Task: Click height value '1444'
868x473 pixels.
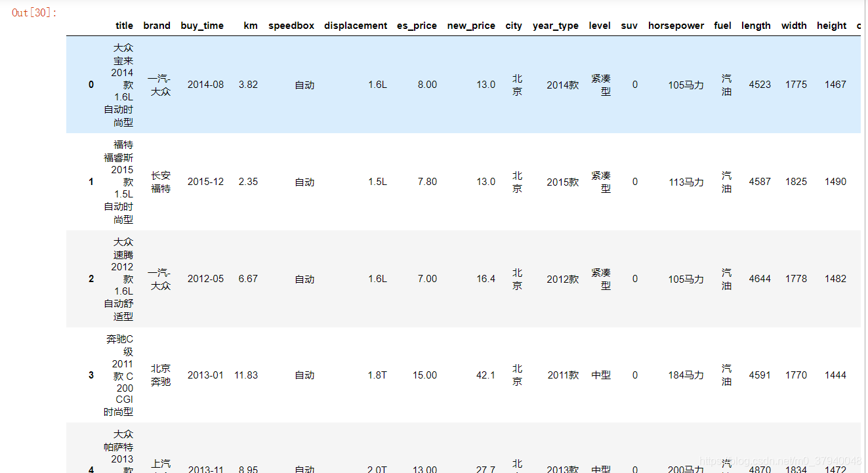Action: pyautogui.click(x=836, y=375)
